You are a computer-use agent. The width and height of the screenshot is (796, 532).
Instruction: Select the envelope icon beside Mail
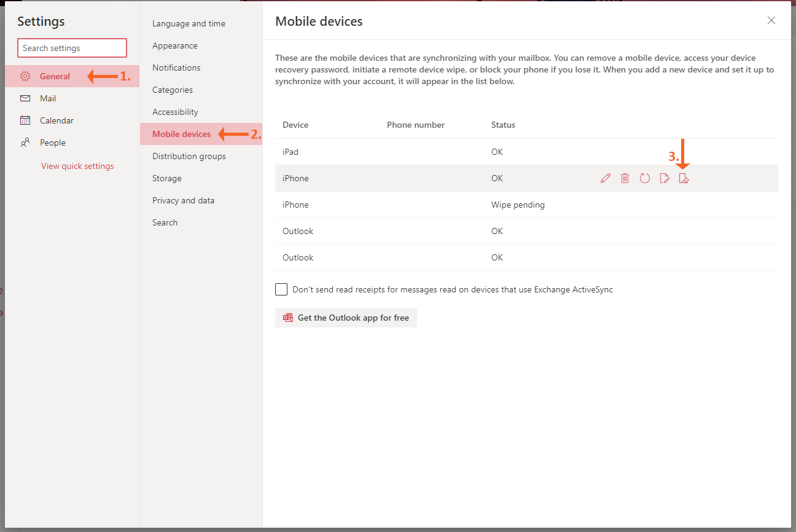click(25, 98)
